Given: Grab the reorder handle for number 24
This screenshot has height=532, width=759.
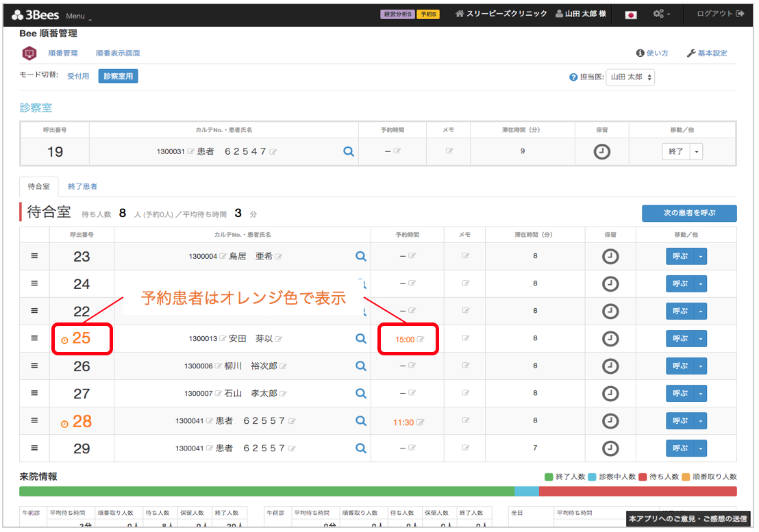Looking at the screenshot, I should 34,283.
